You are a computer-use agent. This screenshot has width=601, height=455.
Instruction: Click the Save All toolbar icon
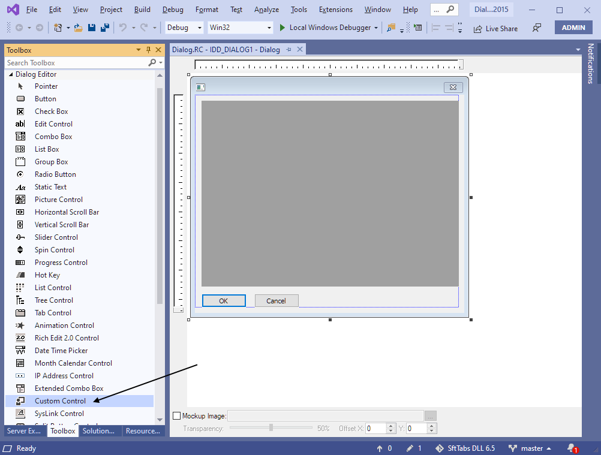(105, 28)
